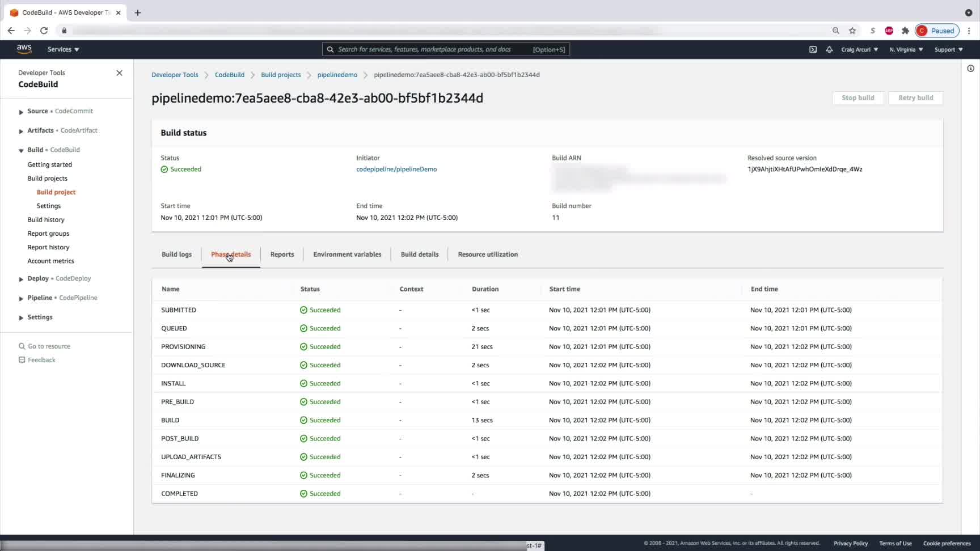The image size is (980, 551).
Task: Switch to the Build logs tab
Action: point(176,255)
